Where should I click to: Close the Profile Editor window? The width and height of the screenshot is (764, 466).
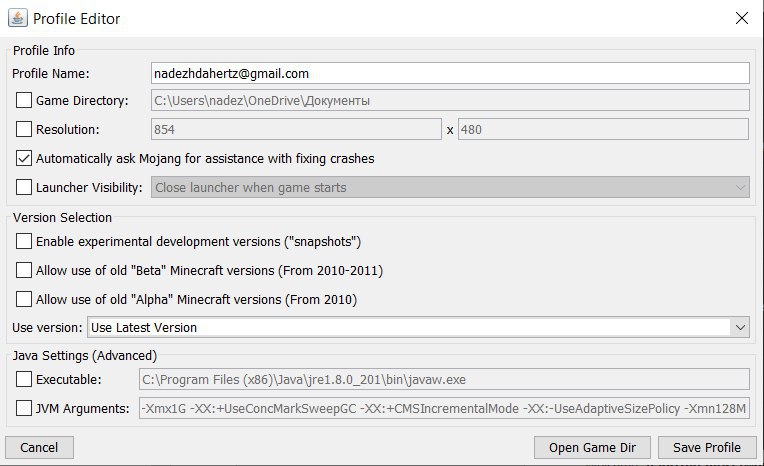(x=742, y=18)
